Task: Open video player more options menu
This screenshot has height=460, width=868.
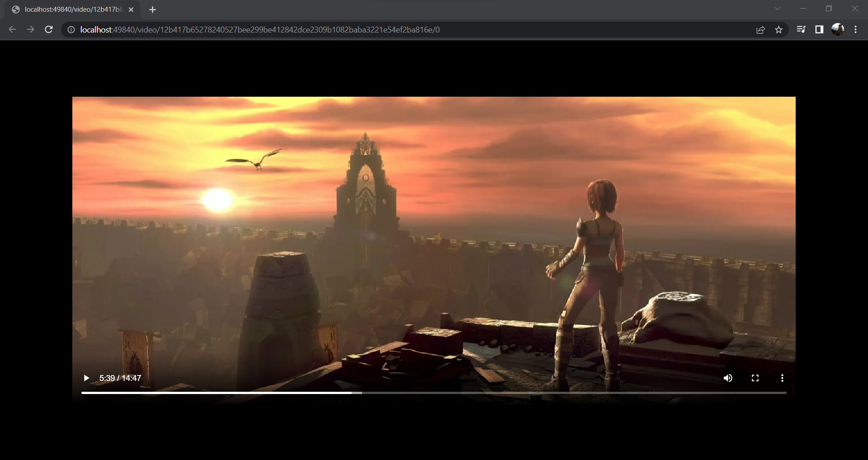Action: click(782, 378)
